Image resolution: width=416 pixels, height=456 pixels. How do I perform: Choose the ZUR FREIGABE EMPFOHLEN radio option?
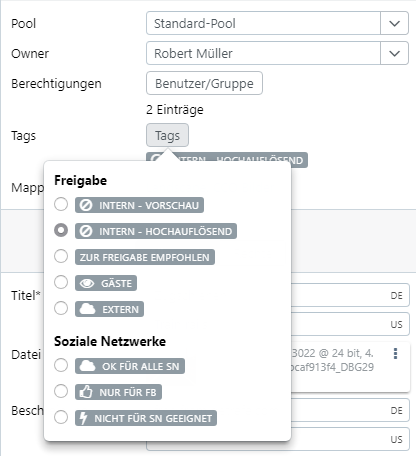(61, 256)
